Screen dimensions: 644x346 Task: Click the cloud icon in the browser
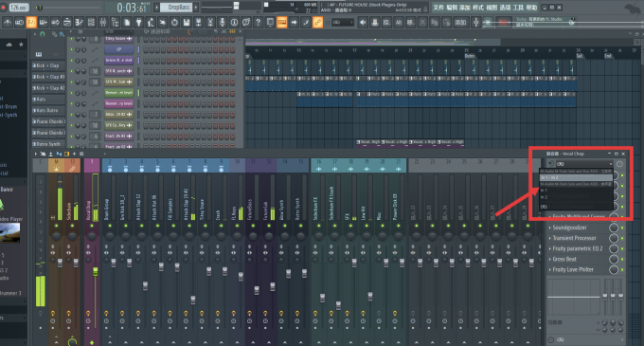tap(9, 45)
